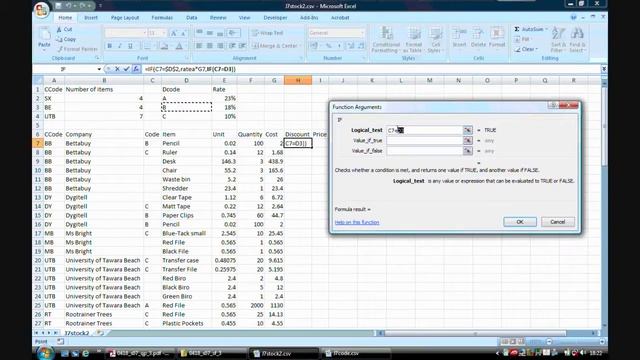Click Help on this function link
The height and width of the screenshot is (360, 640).
[x=357, y=222]
